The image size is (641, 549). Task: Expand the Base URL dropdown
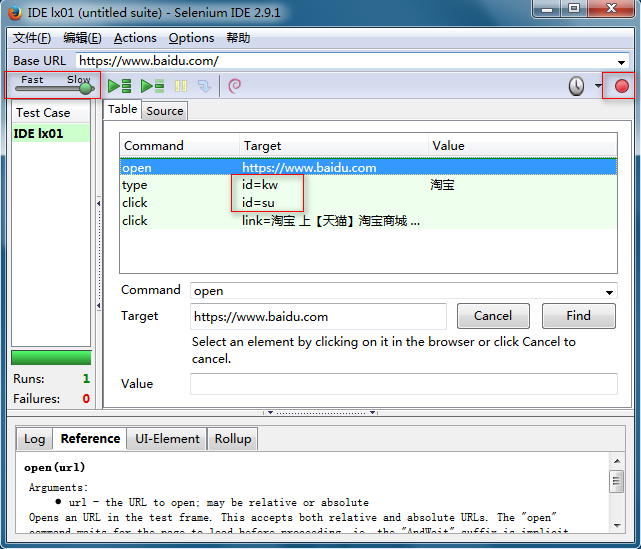621,62
